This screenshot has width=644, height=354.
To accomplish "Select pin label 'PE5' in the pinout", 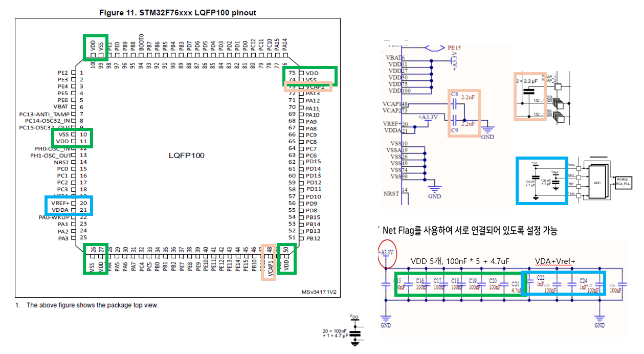I will coord(63,93).
